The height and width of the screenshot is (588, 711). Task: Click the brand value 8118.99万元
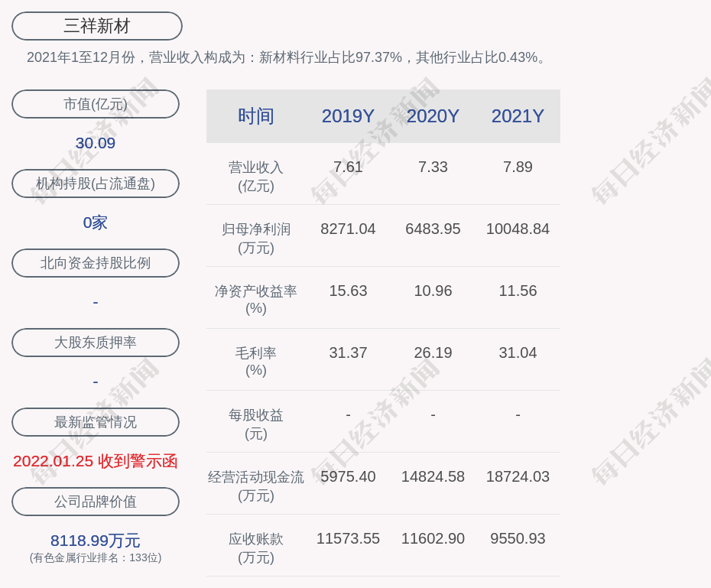pyautogui.click(x=96, y=541)
